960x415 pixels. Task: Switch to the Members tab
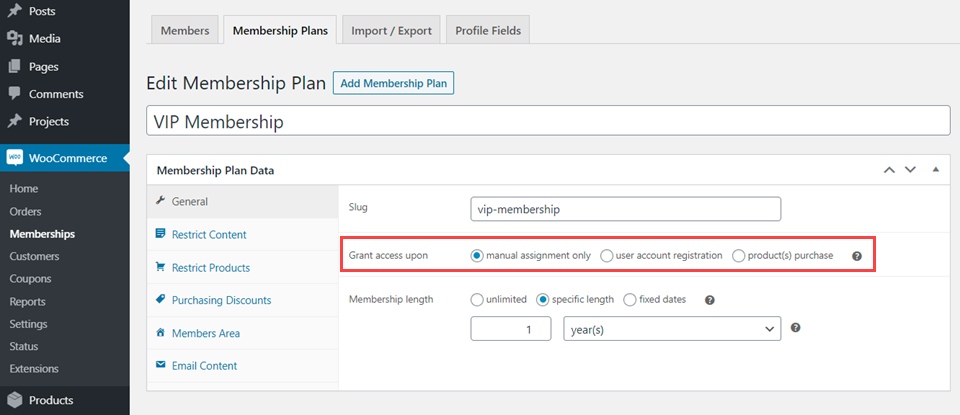[x=185, y=31]
